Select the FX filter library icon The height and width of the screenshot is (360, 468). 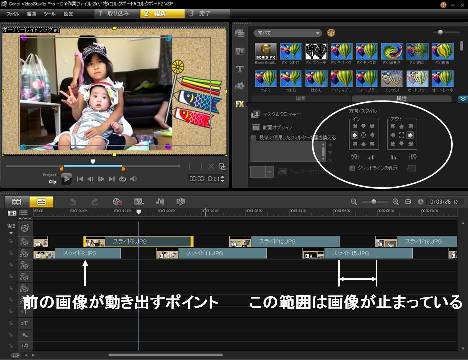coord(240,104)
